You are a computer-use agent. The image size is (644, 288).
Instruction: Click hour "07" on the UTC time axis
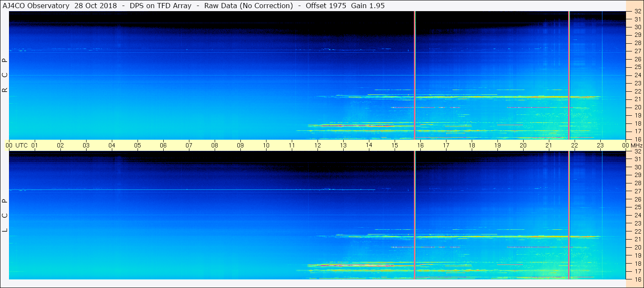coord(189,145)
